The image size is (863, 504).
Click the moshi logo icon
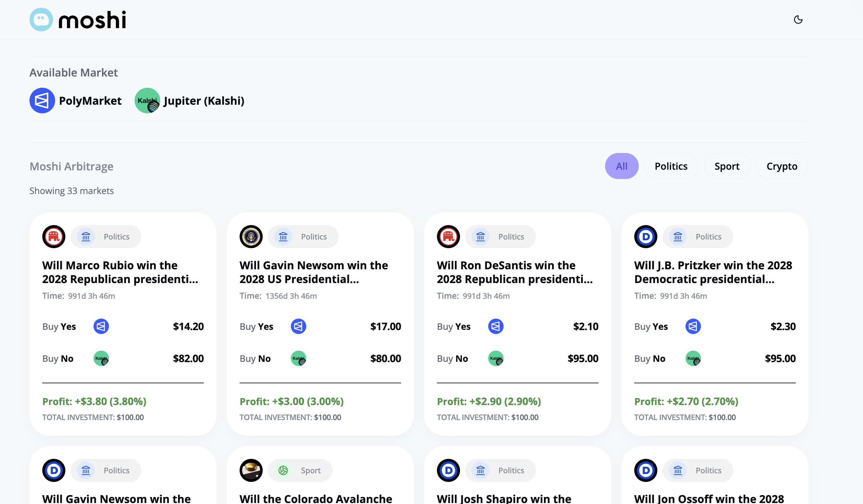pyautogui.click(x=41, y=20)
